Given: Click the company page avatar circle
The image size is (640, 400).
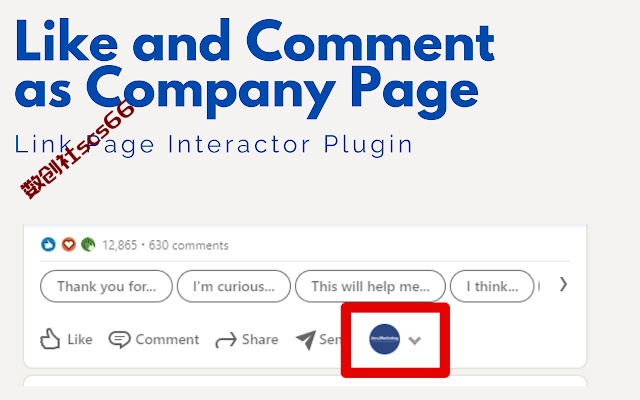Looking at the screenshot, I should click(x=384, y=339).
